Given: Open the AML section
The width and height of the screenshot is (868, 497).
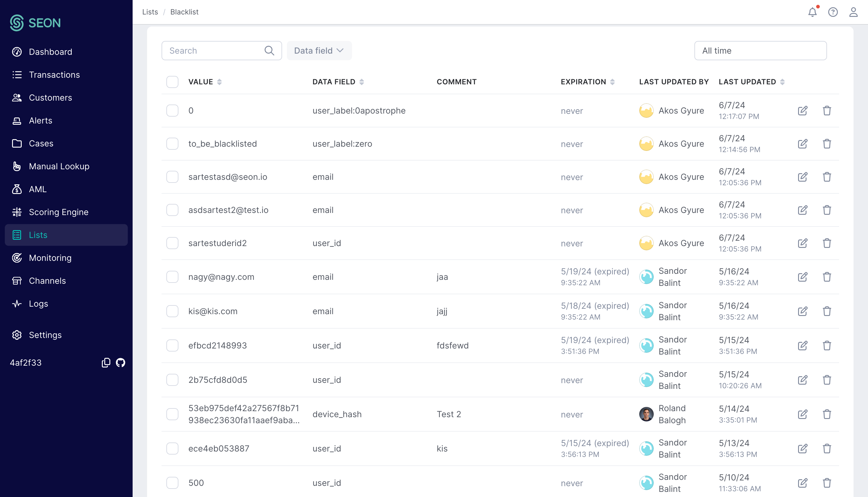Looking at the screenshot, I should tap(66, 189).
